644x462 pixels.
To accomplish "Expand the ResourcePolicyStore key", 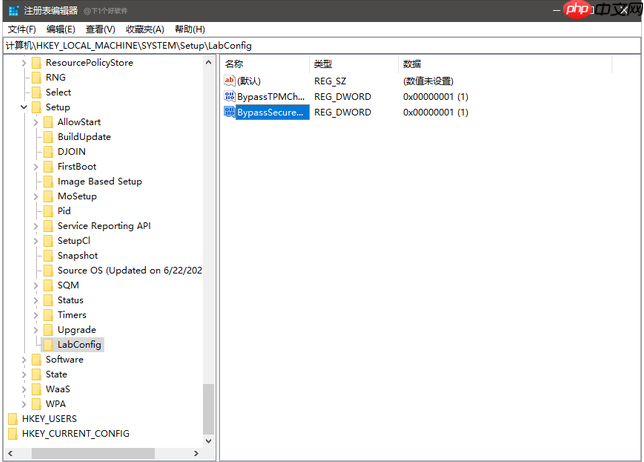I will pyautogui.click(x=24, y=63).
